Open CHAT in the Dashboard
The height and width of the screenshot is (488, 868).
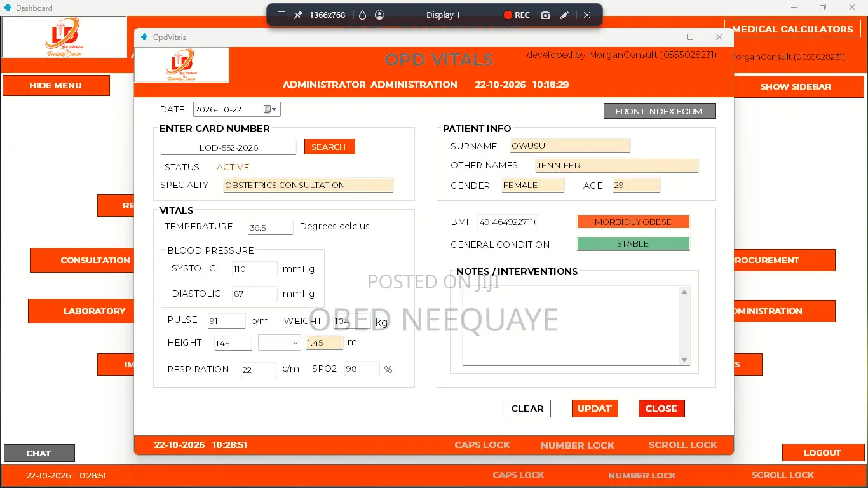click(x=39, y=453)
